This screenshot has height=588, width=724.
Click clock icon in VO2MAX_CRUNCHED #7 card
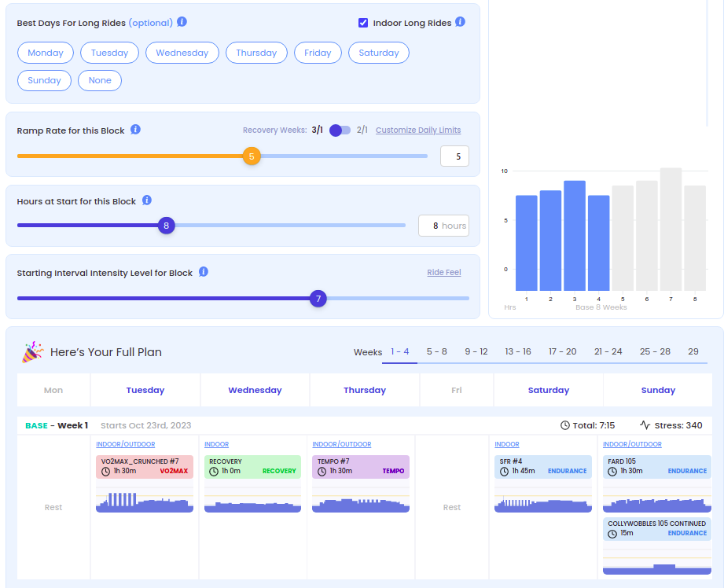coord(106,471)
